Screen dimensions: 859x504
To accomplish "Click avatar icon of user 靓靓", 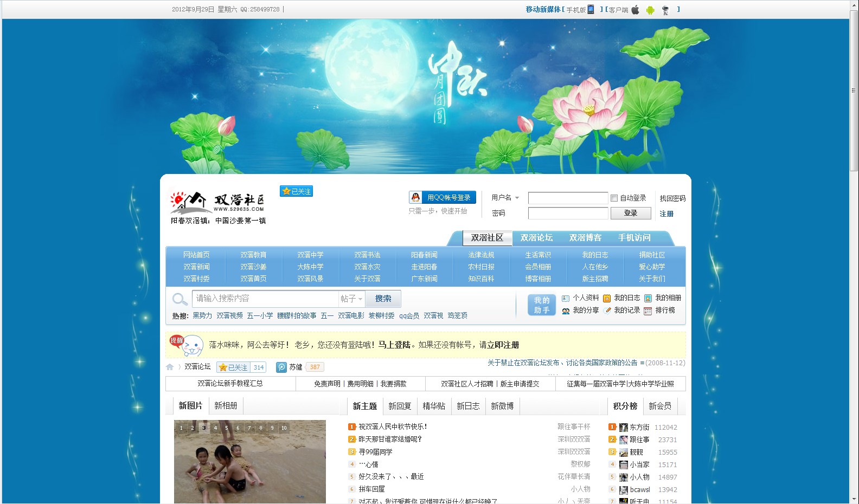I will [x=624, y=453].
